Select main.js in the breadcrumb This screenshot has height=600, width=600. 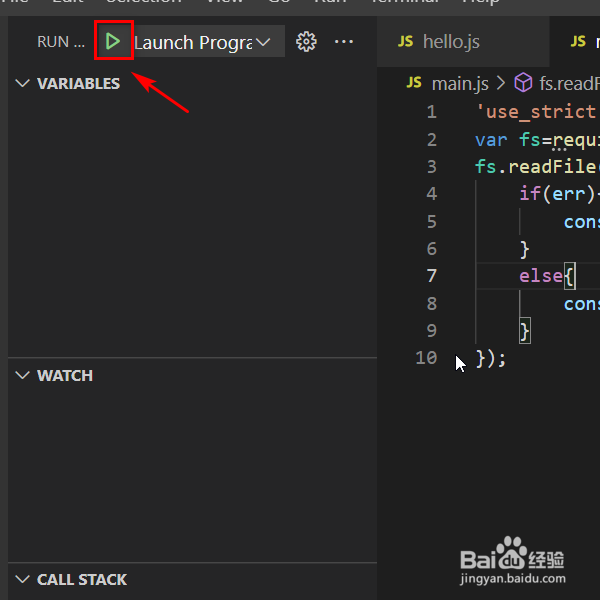click(460, 83)
